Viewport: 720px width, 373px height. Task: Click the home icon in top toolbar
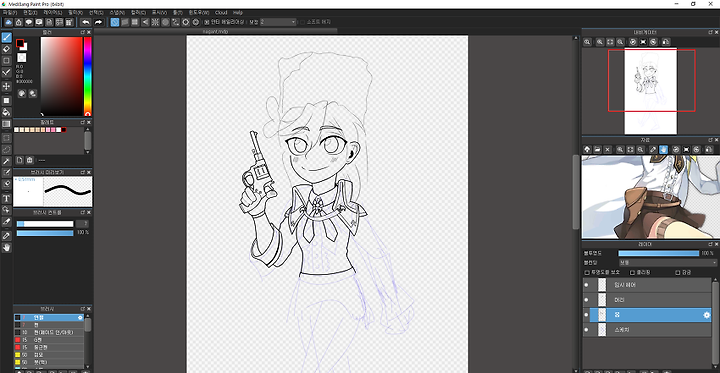(x=19, y=22)
